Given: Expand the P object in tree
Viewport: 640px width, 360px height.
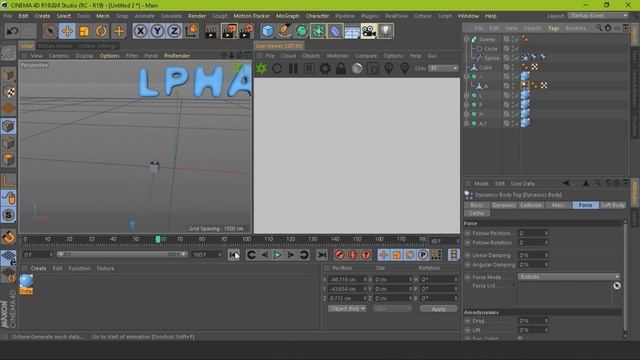Looking at the screenshot, I should click(467, 104).
